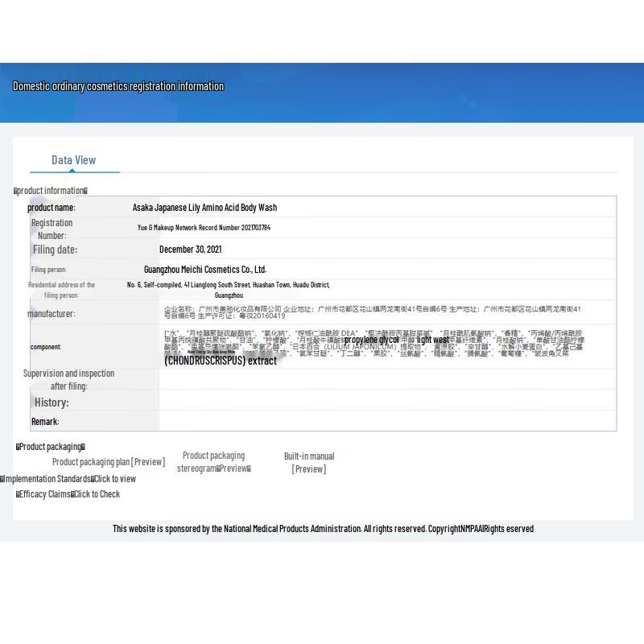Click the page title about cosmetics registration
The image size is (644, 644).
(118, 86)
